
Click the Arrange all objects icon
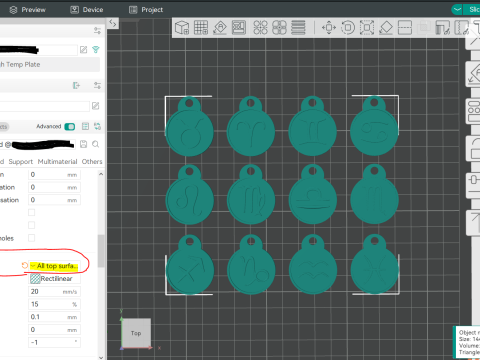(239, 28)
